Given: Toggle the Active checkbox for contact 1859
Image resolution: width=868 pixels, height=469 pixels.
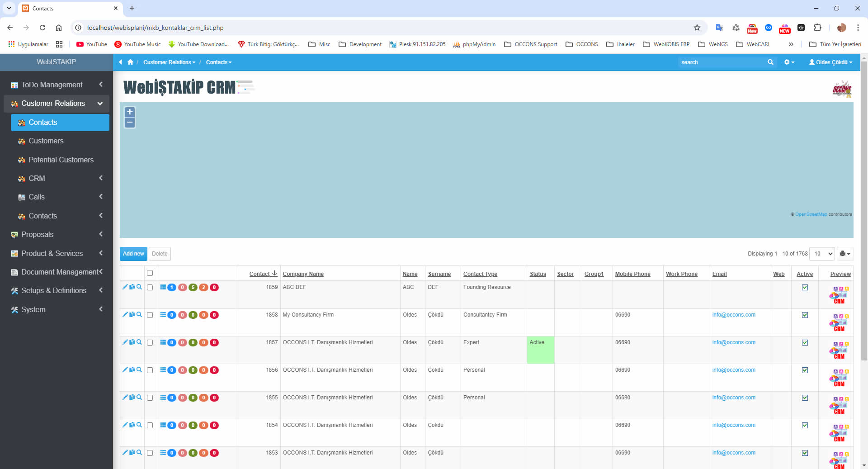Looking at the screenshot, I should 805,287.
